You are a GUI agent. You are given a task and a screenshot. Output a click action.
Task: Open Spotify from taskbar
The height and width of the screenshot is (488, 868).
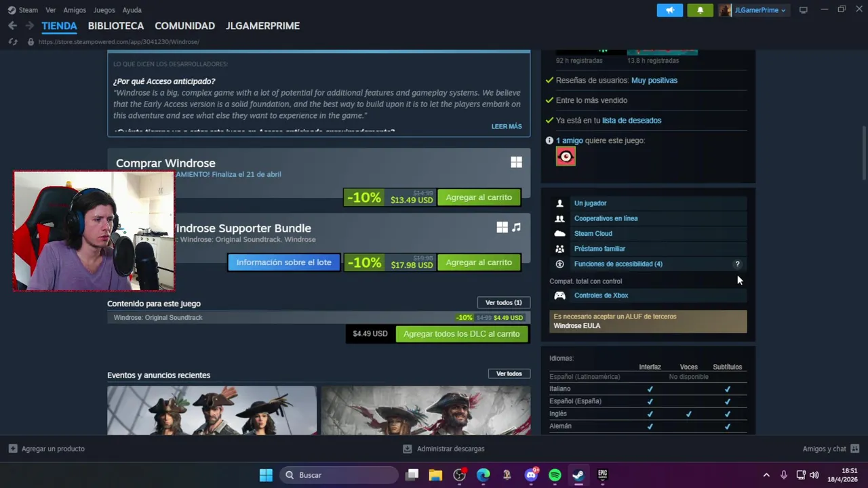[x=555, y=475]
